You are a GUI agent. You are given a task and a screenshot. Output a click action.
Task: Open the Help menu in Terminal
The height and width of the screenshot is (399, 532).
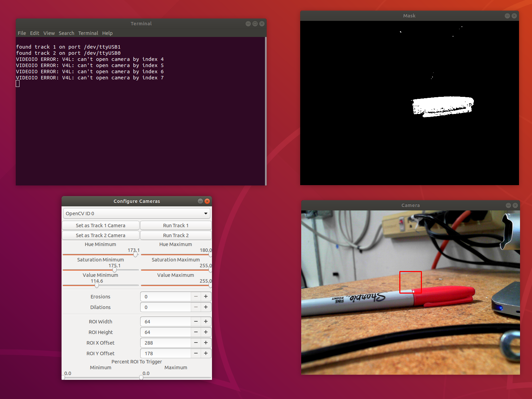[x=107, y=33]
